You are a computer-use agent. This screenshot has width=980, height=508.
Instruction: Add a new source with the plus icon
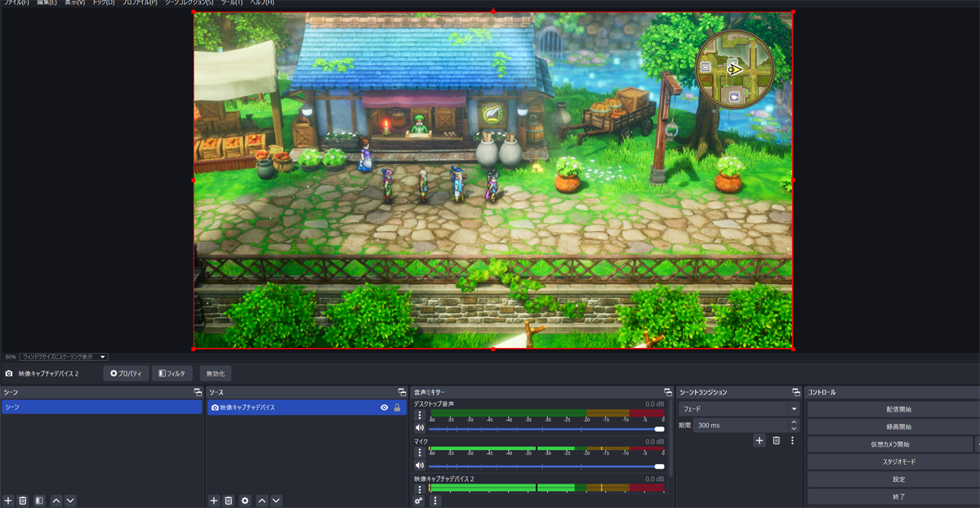pyautogui.click(x=214, y=501)
